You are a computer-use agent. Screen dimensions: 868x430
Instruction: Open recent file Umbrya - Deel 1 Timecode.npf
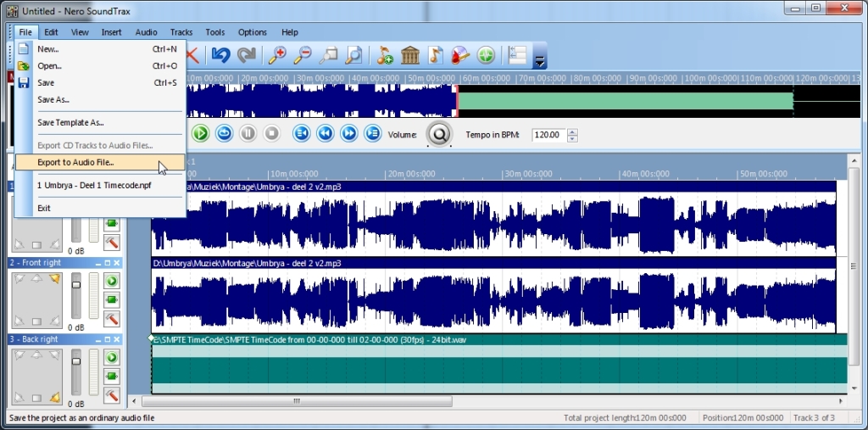[x=100, y=185]
